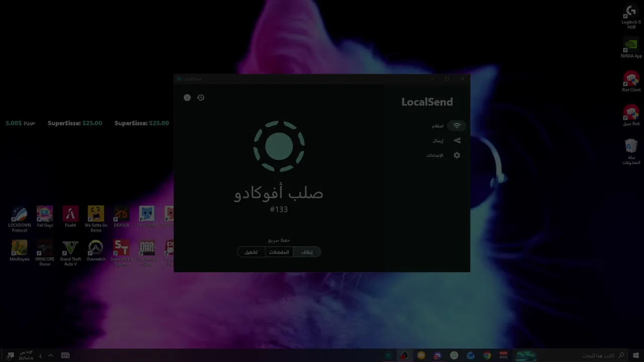Open the Riot Client desktop shortcut
The width and height of the screenshot is (644, 362).
631,81
